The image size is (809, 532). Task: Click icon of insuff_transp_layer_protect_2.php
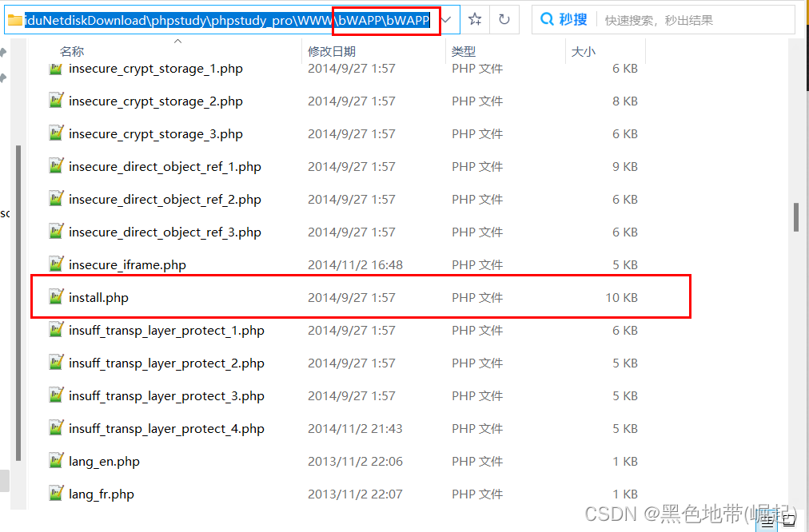pyautogui.click(x=56, y=362)
